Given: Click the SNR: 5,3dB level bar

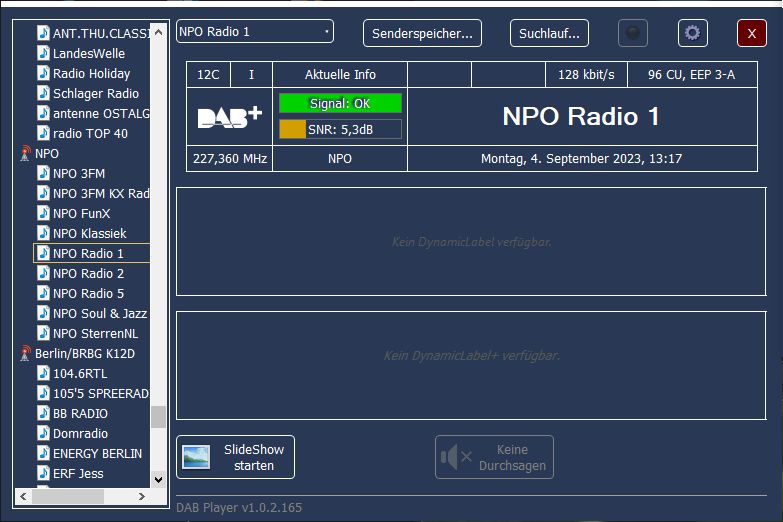Looking at the screenshot, I should (340, 129).
